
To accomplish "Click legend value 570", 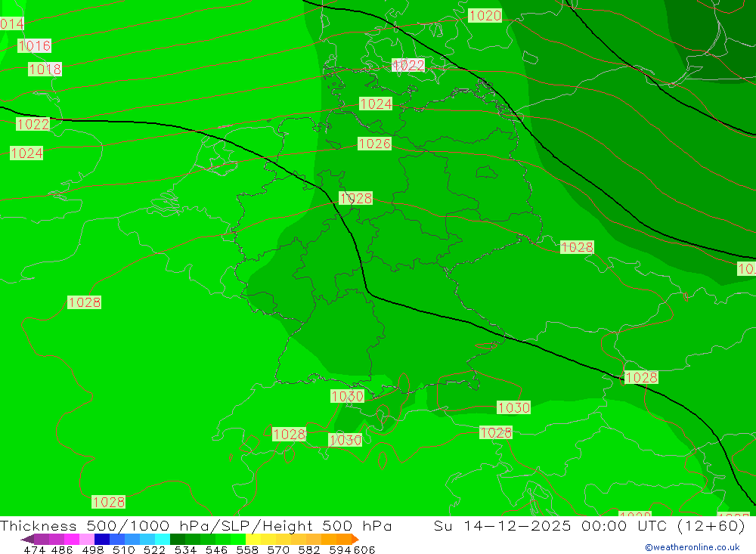I will tap(278, 549).
